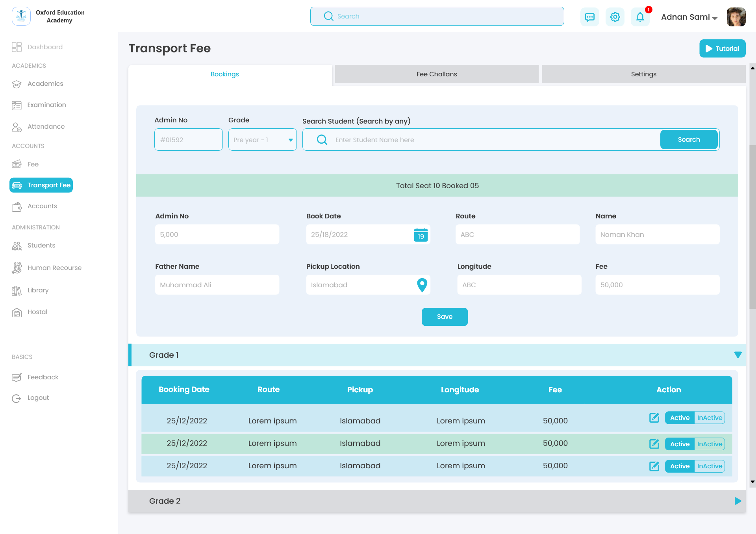Click the user profile avatar
Viewport: 756px width, 534px height.
[x=736, y=17]
